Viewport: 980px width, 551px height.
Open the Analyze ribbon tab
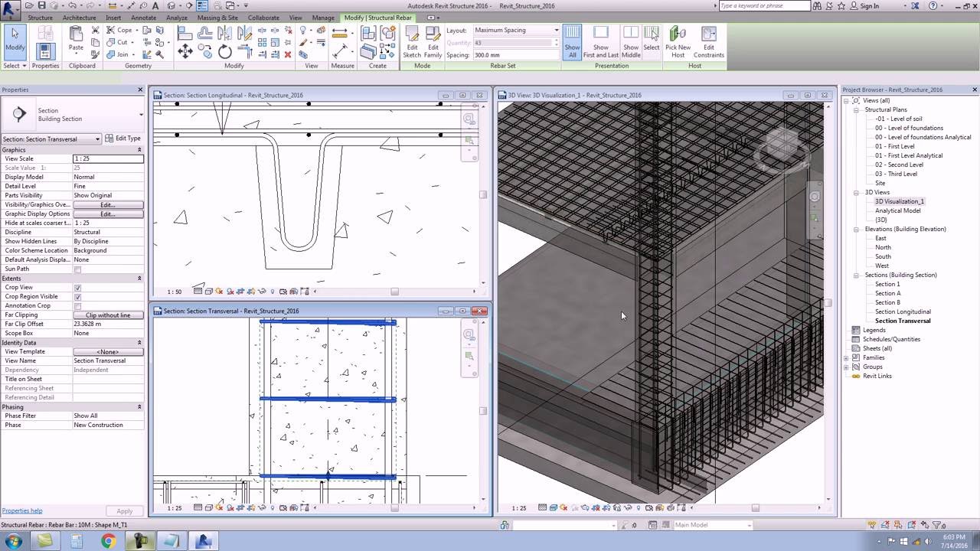[x=177, y=18]
